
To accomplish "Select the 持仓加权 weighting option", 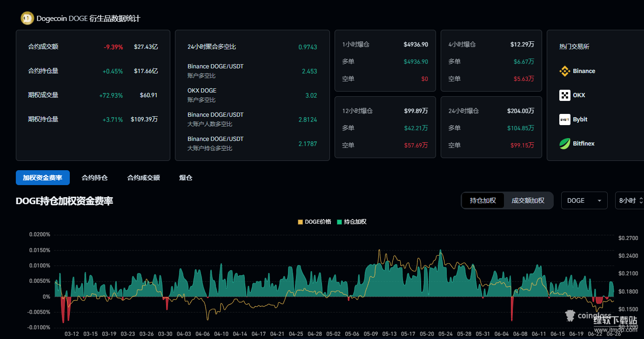I will coord(483,200).
